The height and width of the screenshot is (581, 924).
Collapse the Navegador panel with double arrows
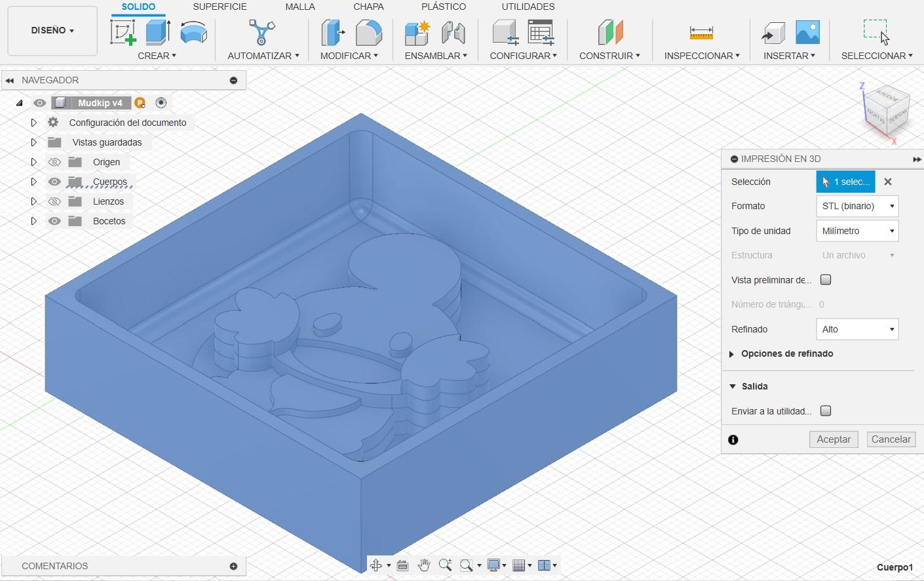click(9, 80)
